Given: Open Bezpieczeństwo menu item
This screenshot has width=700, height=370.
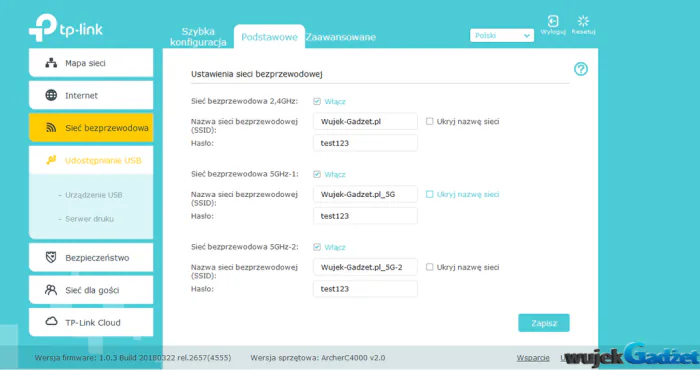Looking at the screenshot, I should pyautogui.click(x=91, y=258).
